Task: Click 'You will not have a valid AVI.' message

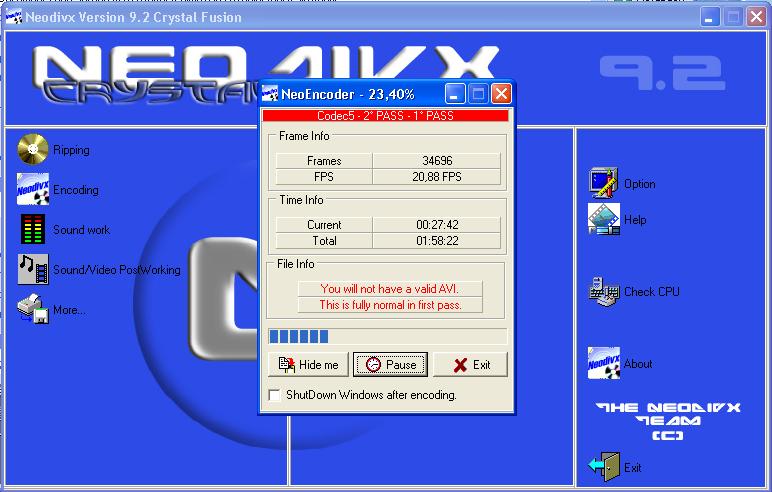Action: tap(390, 289)
